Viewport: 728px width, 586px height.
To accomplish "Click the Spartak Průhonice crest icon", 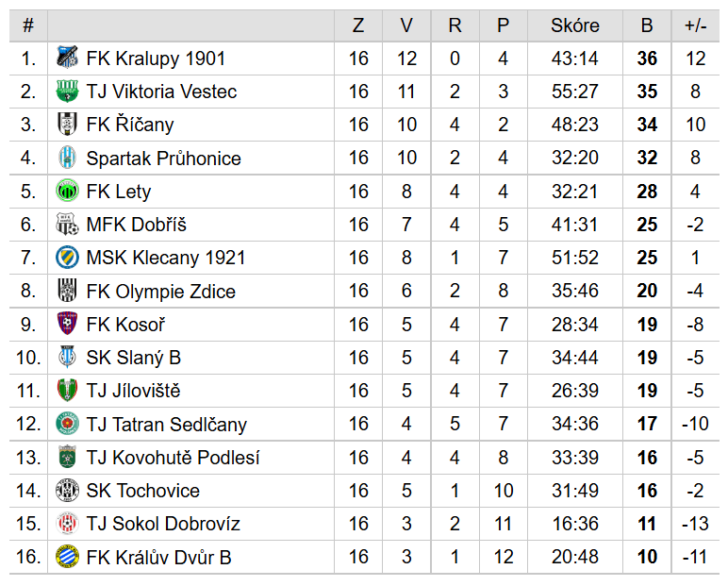I will point(66,158).
